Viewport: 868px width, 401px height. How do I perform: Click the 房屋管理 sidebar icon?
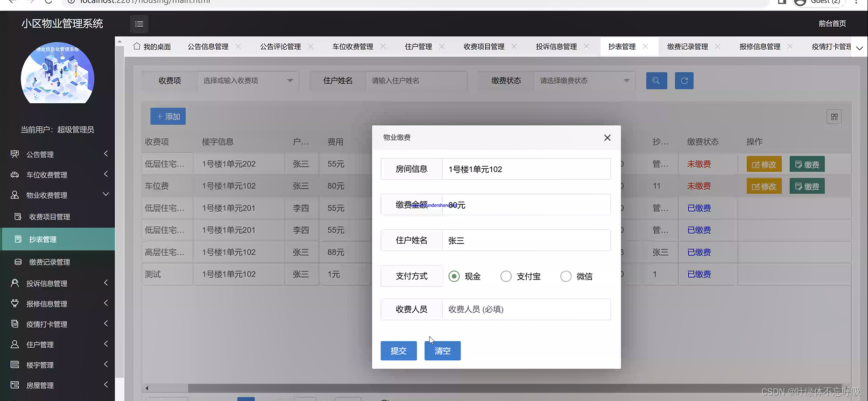click(15, 385)
